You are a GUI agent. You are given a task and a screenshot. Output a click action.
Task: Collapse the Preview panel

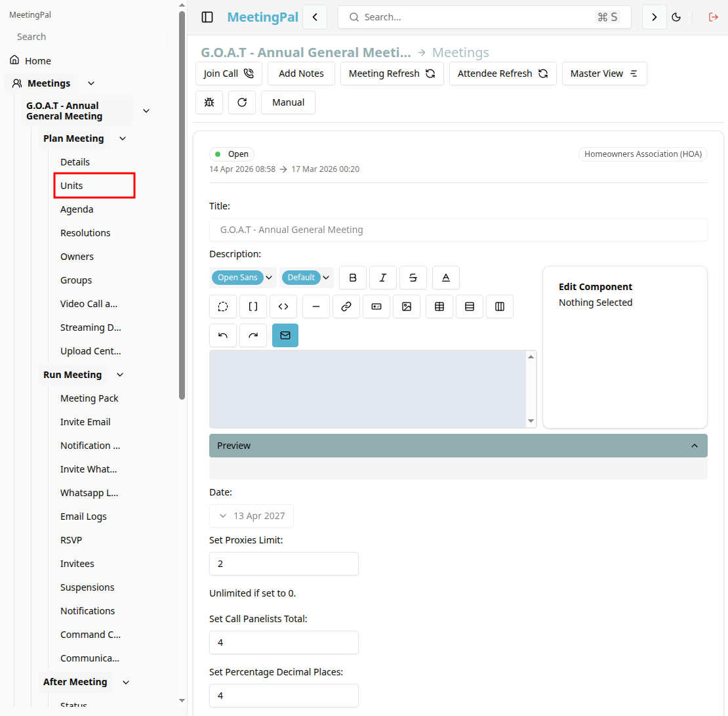[x=458, y=446]
